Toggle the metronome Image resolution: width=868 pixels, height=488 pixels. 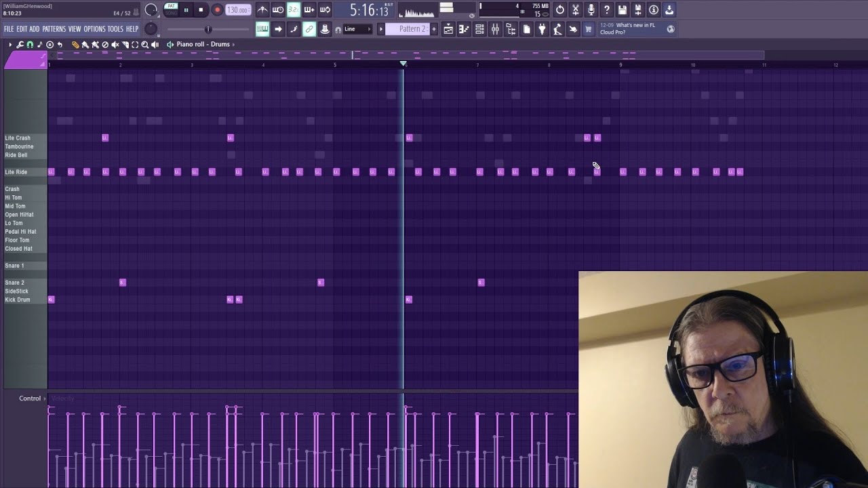(262, 9)
